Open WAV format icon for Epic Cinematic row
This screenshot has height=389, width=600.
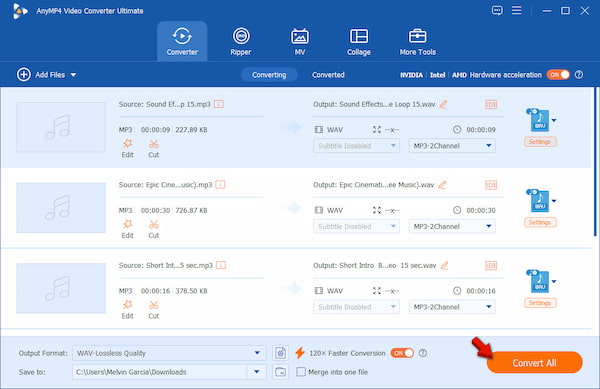[x=539, y=201]
